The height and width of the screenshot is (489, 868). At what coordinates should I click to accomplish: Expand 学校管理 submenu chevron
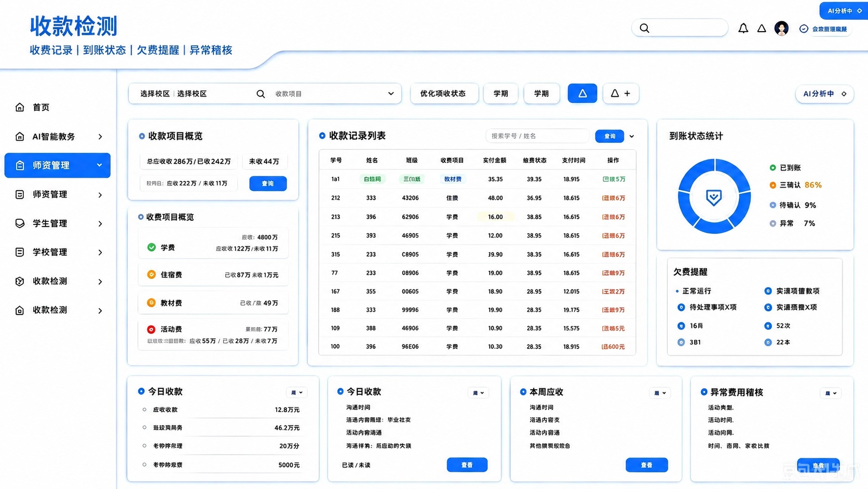[100, 253]
